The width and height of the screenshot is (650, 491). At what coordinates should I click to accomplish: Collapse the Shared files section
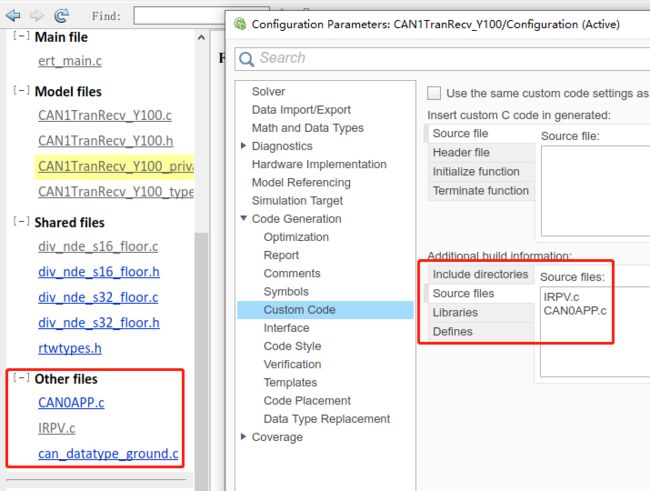click(x=21, y=221)
